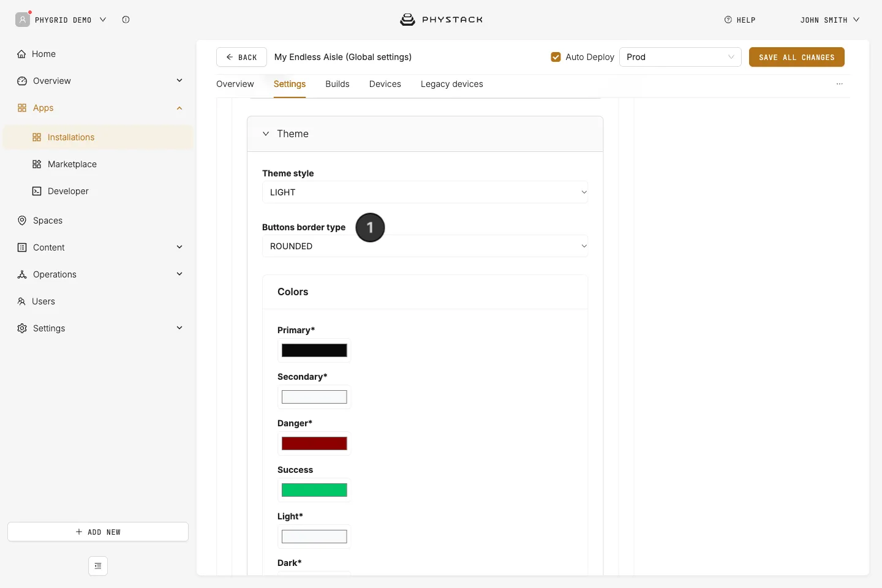Click the Back button

coord(241,57)
